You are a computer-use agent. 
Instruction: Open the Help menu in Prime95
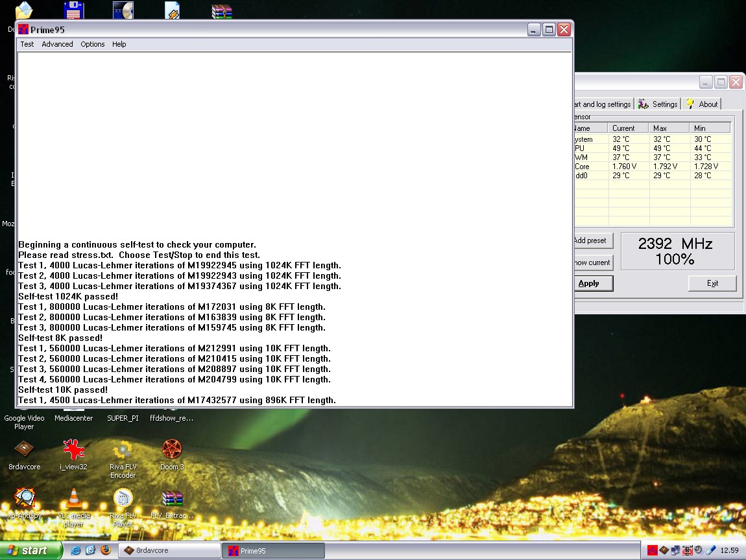[x=119, y=44]
